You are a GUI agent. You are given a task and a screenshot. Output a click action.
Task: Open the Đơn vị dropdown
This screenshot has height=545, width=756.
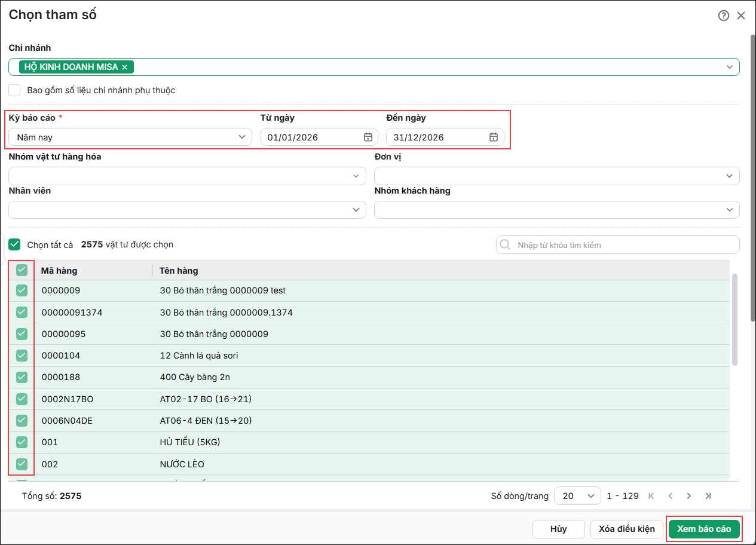point(557,176)
